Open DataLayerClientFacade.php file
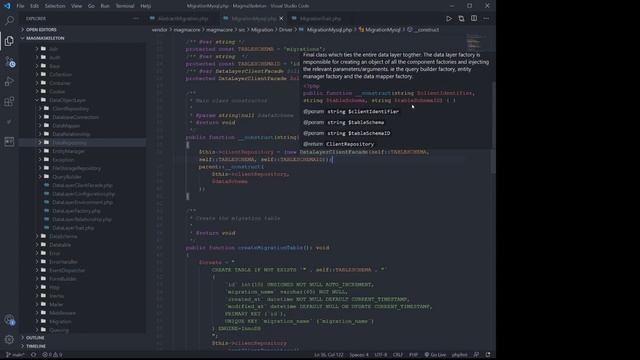This screenshot has height=360, width=640. click(82, 185)
